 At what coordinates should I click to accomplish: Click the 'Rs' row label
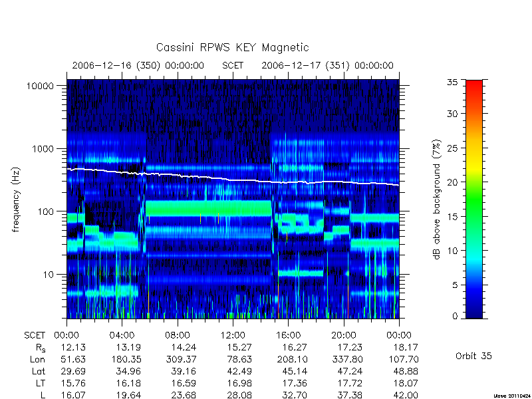tap(40, 348)
